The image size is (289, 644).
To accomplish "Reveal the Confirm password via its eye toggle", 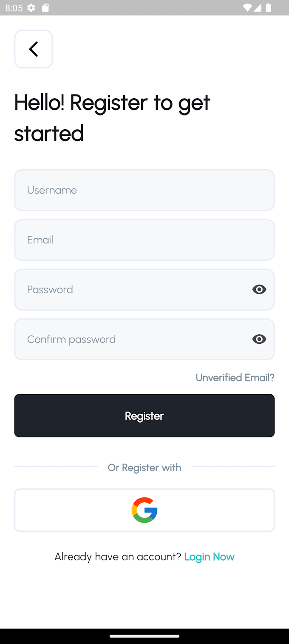I will (259, 339).
